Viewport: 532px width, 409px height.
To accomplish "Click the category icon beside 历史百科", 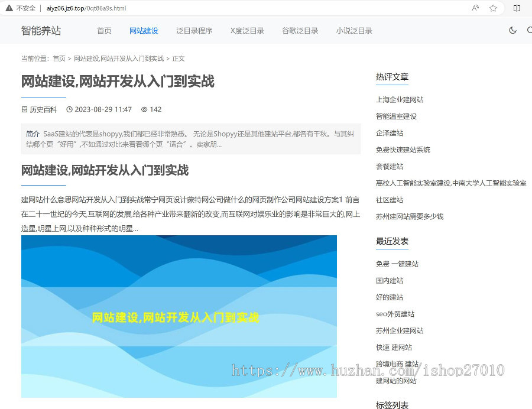I will (24, 109).
